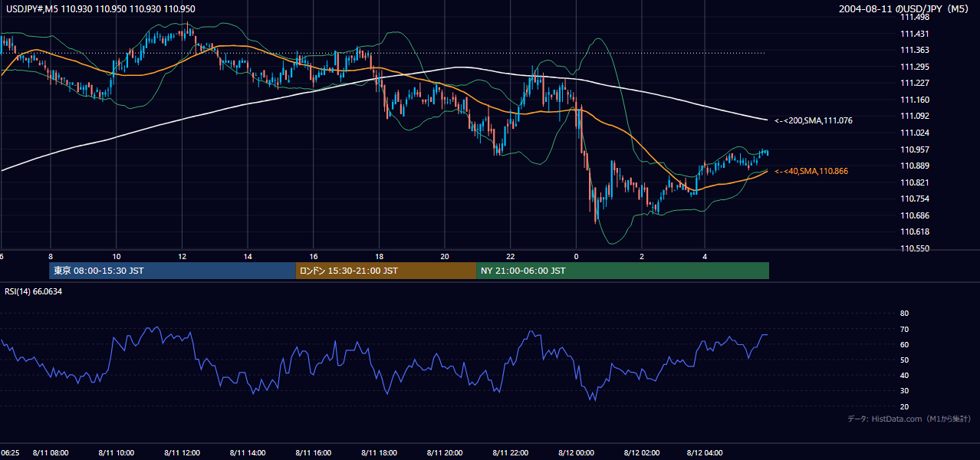980x460 pixels.
Task: Click the 8/11 16:00 timestamp
Action: point(314,452)
